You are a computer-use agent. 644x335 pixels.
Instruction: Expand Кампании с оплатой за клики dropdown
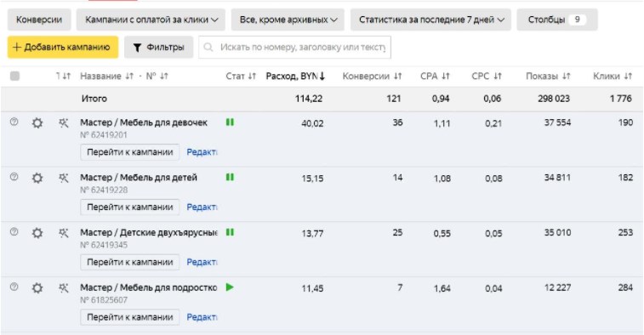(151, 20)
